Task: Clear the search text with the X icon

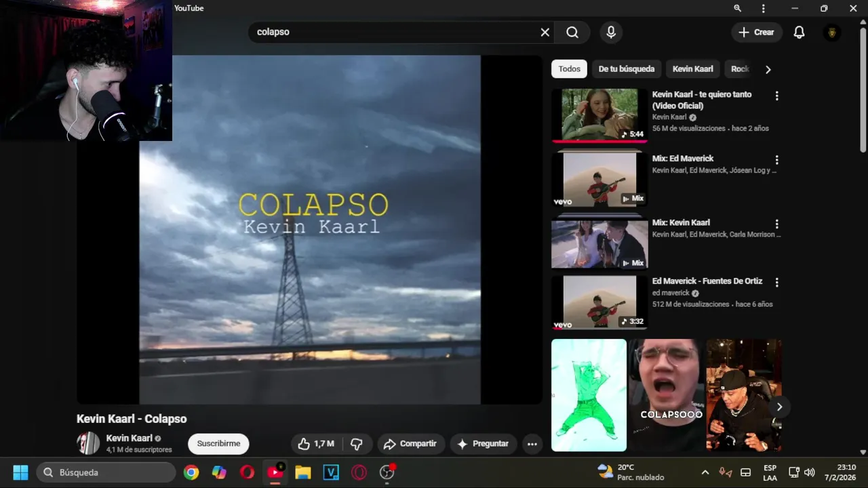Action: click(545, 33)
